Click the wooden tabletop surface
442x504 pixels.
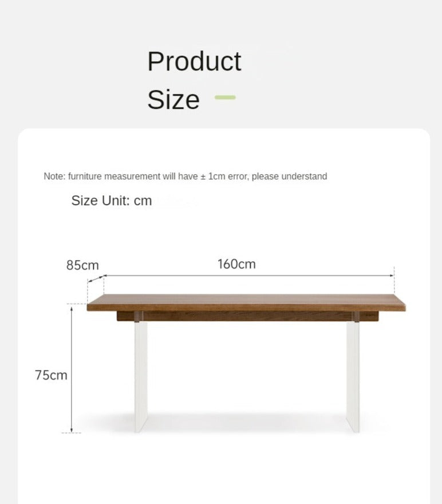(246, 302)
